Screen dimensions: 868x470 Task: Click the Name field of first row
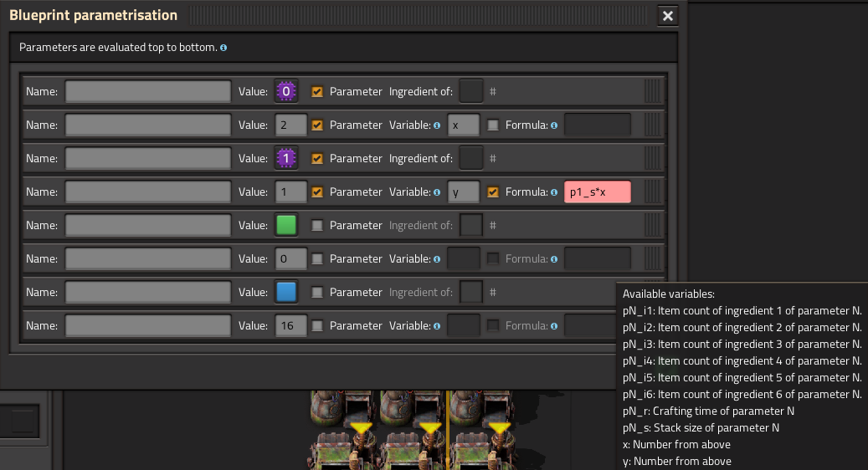[148, 91]
